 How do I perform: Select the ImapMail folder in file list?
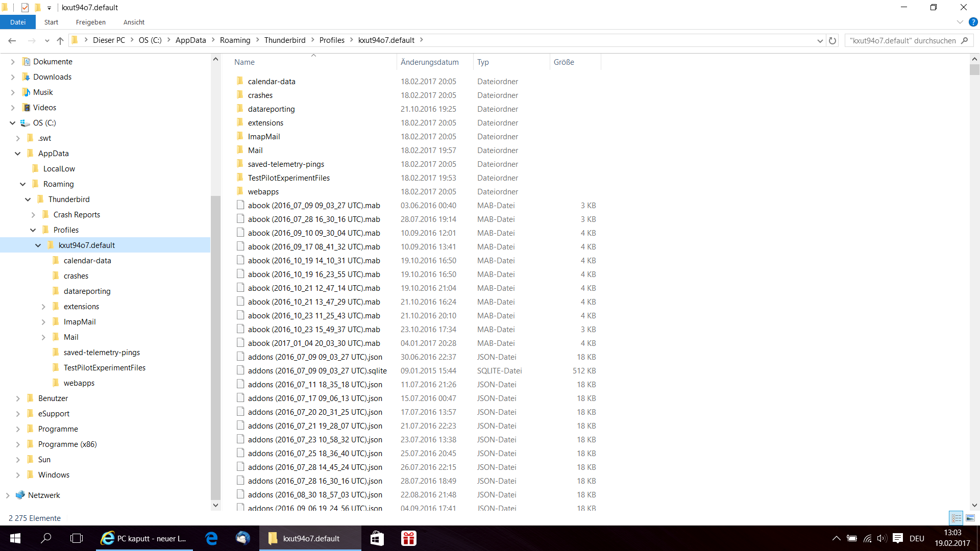click(x=264, y=137)
